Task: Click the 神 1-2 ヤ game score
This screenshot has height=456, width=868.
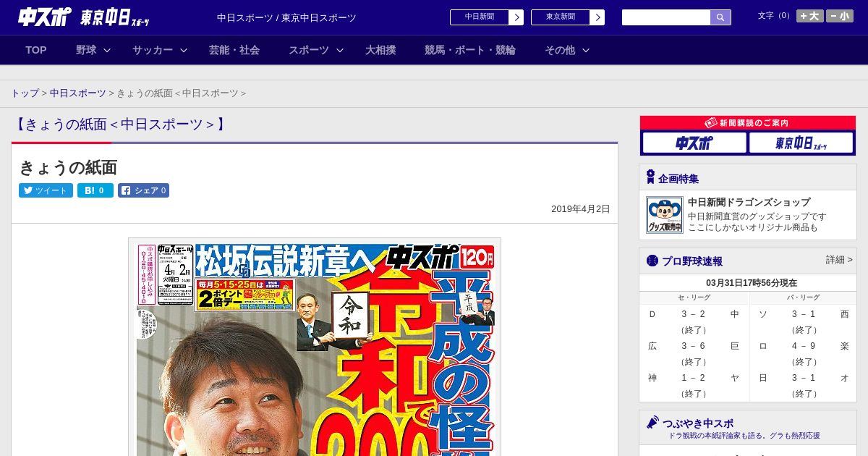Action: (x=694, y=378)
